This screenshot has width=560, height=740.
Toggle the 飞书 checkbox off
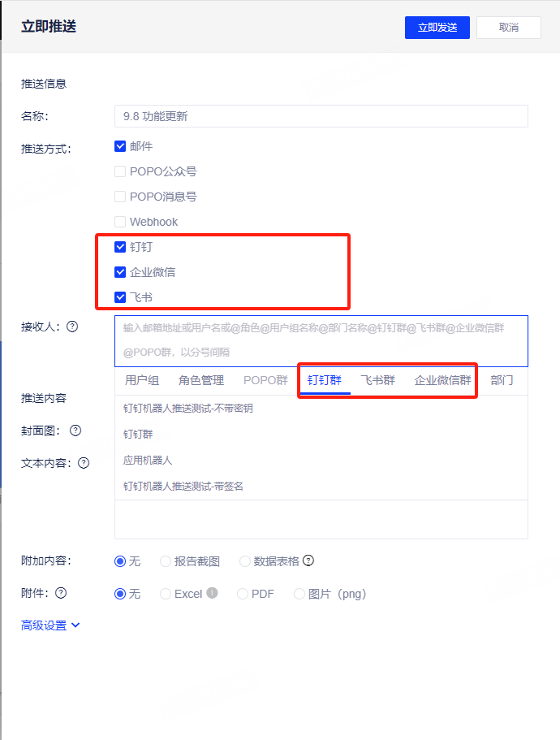(120, 297)
